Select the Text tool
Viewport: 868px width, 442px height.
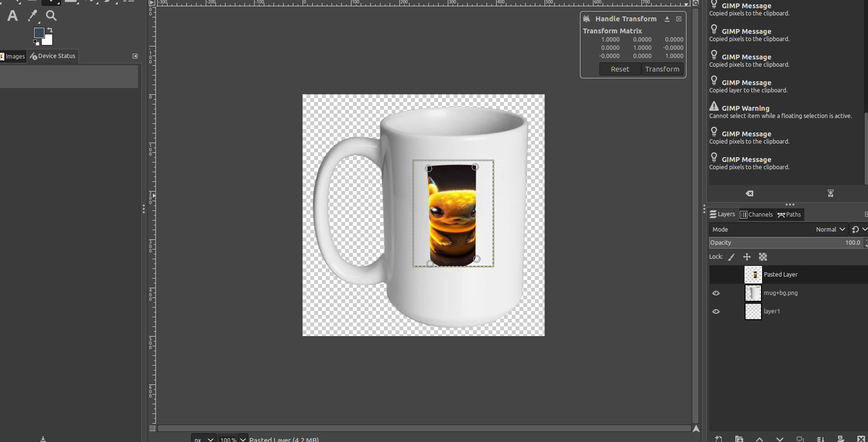[x=13, y=16]
